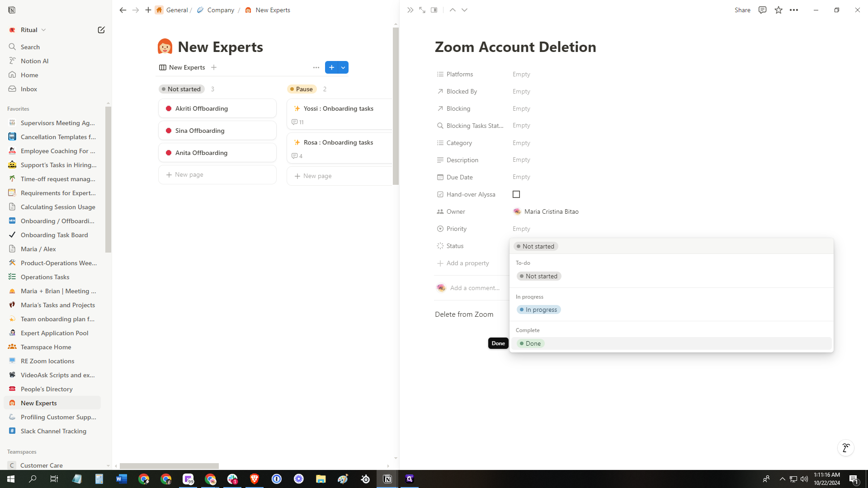The image size is (868, 488).
Task: Open board view options ellipsis
Action: tap(316, 67)
